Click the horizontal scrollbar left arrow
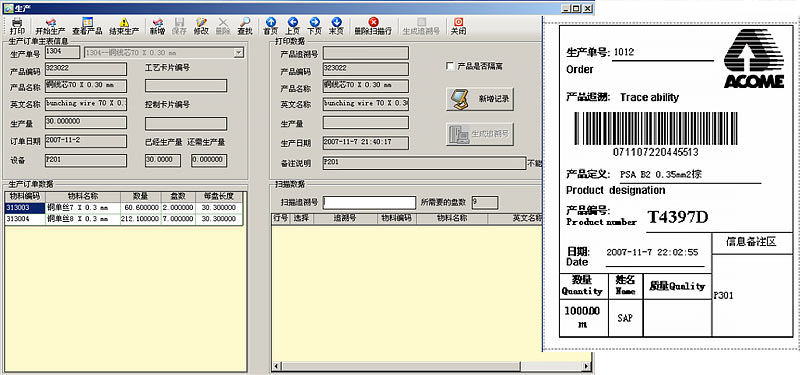 [x=276, y=367]
